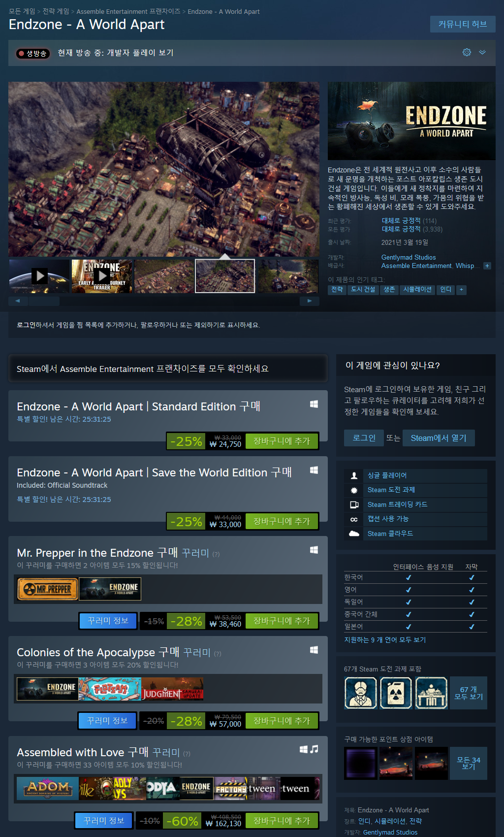Screen dimensions: 504x837
Task: Add Save the World Edition to cart
Action: point(282,521)
